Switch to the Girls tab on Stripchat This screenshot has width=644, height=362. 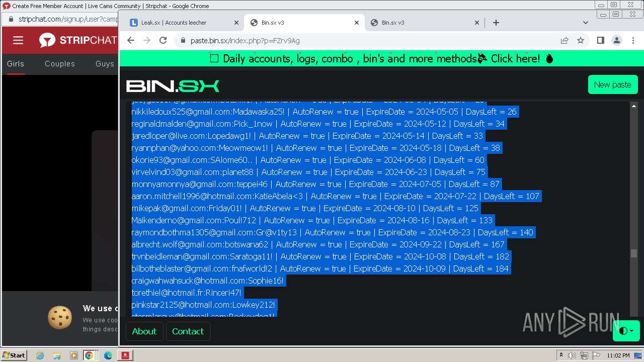16,64
